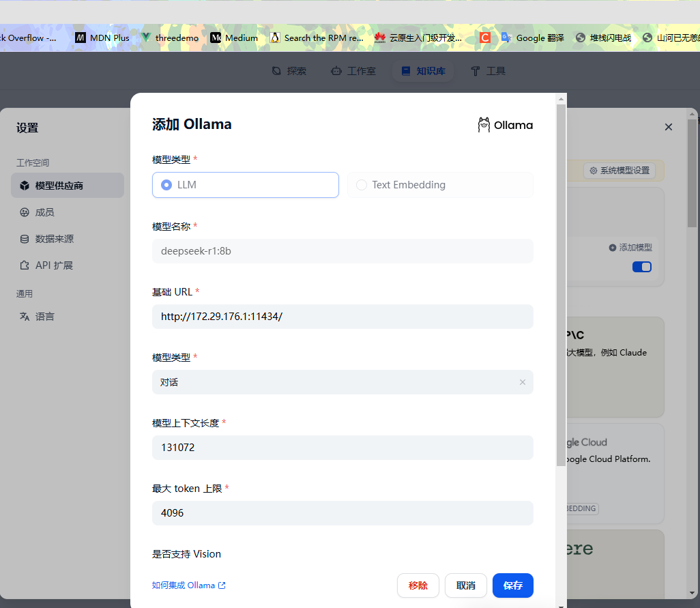Screen dimensions: 700x608
Task: Open the 对话 model type dropdown
Action: point(342,382)
